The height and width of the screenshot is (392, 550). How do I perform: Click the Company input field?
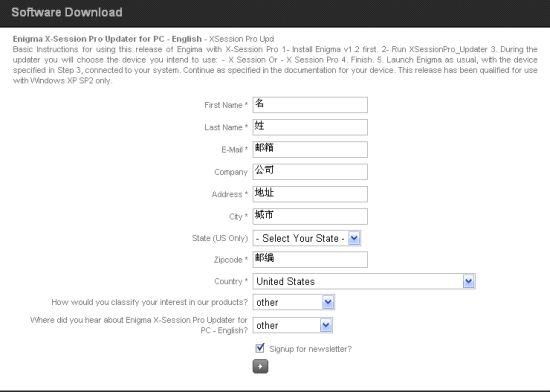click(x=310, y=172)
